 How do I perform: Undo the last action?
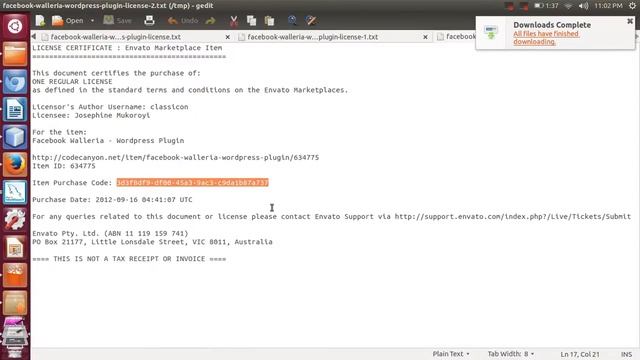point(183,20)
